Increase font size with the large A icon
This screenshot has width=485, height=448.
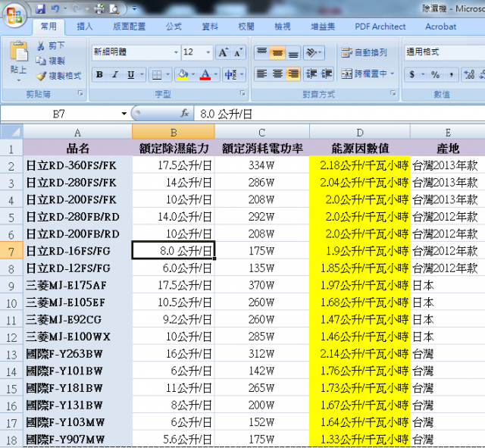pos(224,52)
